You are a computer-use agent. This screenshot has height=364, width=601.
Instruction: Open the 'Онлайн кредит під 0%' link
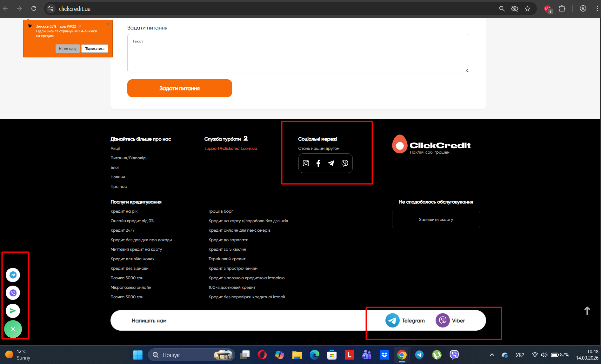(x=132, y=221)
